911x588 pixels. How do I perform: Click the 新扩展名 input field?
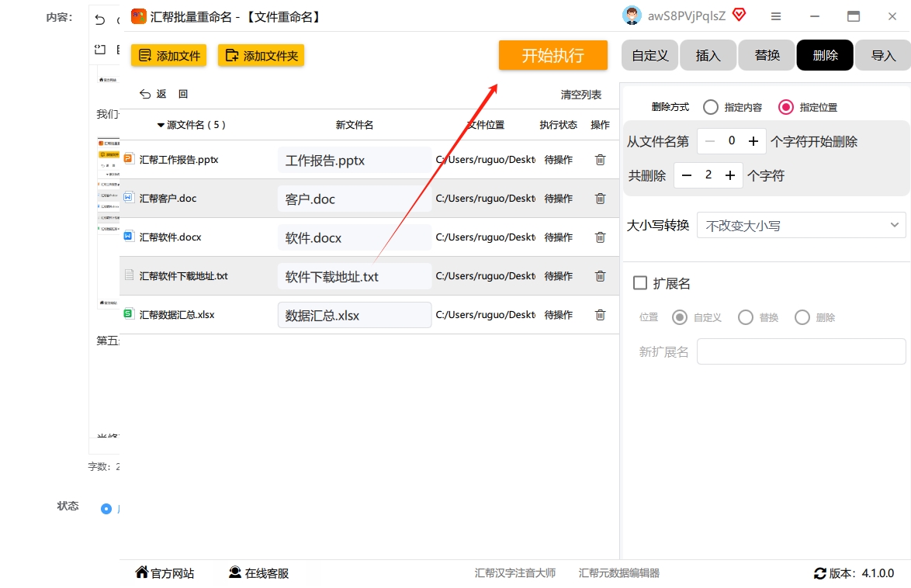pyautogui.click(x=801, y=351)
